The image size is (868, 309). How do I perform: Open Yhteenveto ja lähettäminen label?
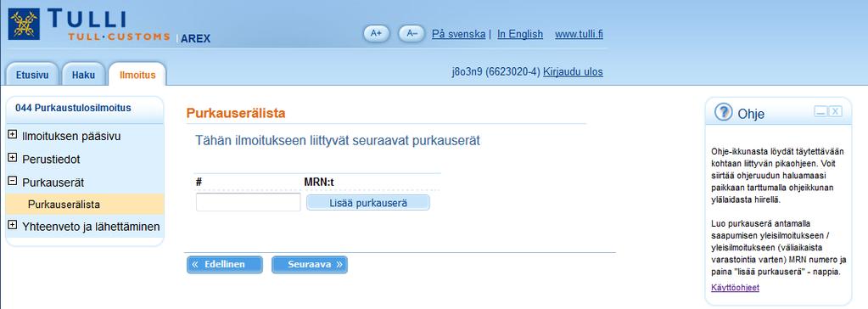(92, 227)
